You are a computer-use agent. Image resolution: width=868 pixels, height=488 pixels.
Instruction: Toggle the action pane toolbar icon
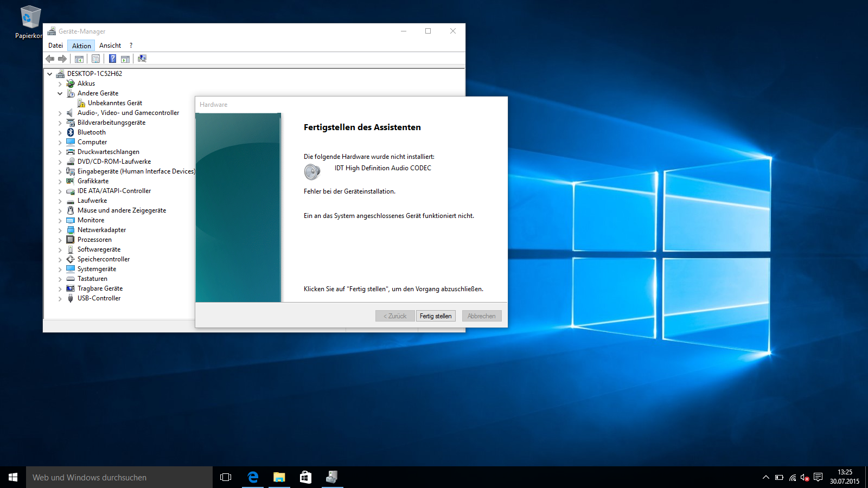[125, 59]
